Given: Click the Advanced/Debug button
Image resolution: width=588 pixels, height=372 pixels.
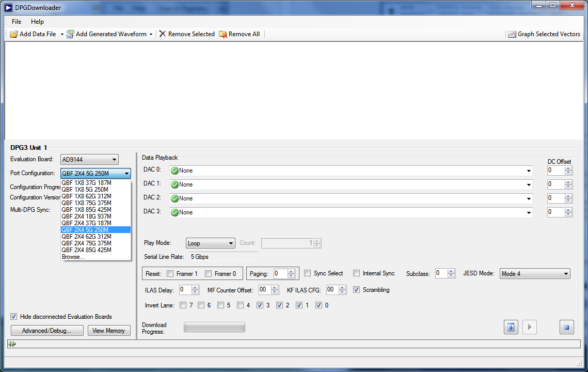Looking at the screenshot, I should (47, 331).
